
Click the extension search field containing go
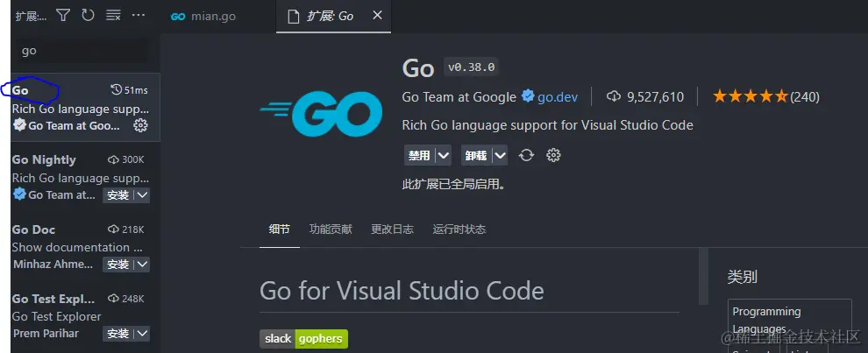(81, 51)
